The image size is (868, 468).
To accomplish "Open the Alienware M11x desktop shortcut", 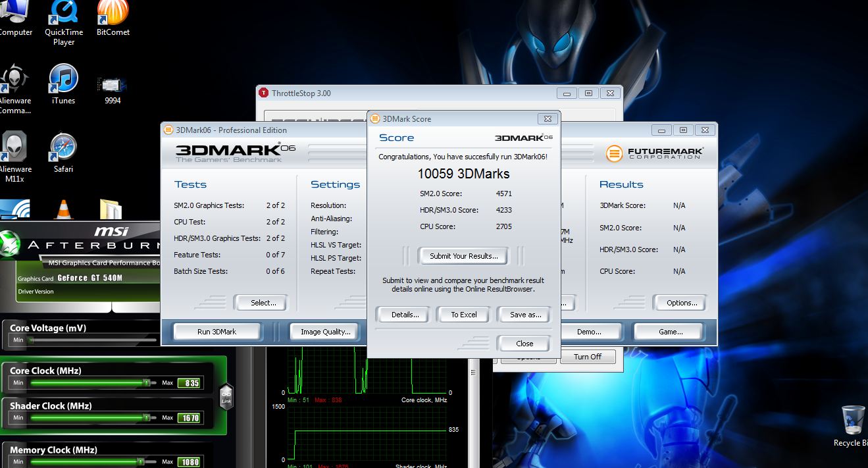I will point(14,157).
